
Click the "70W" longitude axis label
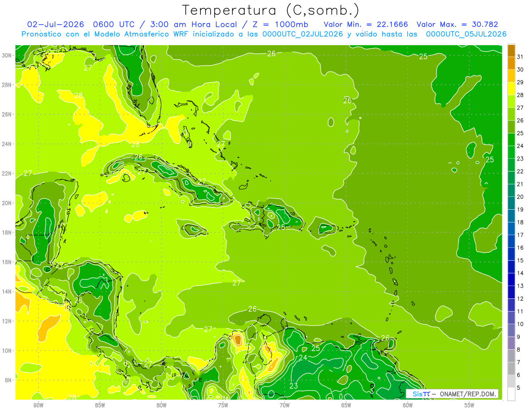tap(285, 405)
